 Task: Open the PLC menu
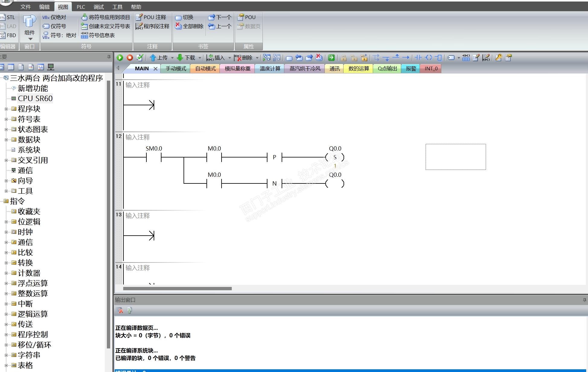tap(81, 7)
